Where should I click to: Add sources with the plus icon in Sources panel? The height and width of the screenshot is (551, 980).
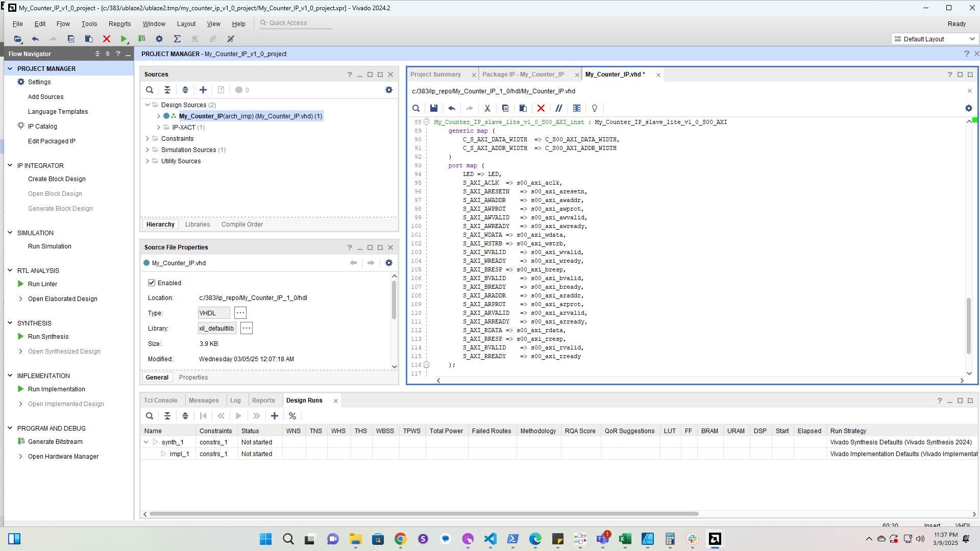203,90
